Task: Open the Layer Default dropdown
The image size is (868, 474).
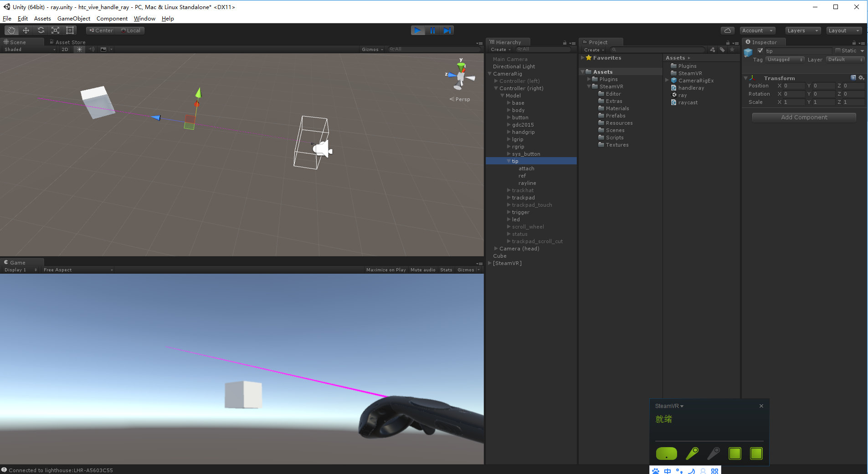Action: click(x=845, y=60)
